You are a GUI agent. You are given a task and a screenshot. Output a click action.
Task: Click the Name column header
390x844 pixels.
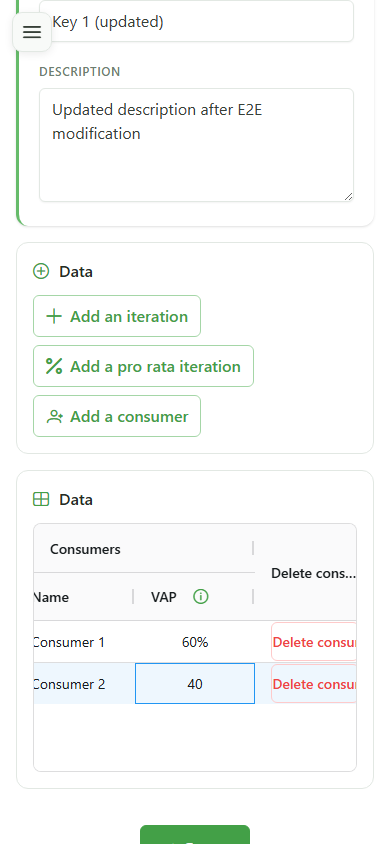tap(83, 597)
